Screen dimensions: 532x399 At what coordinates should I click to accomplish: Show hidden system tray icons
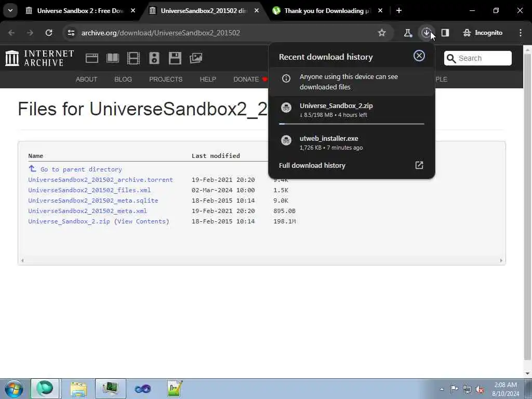442,389
